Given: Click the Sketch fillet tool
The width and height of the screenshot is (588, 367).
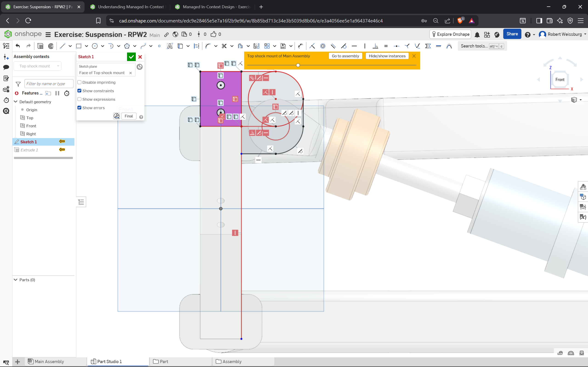Looking at the screenshot, I should coord(208,46).
